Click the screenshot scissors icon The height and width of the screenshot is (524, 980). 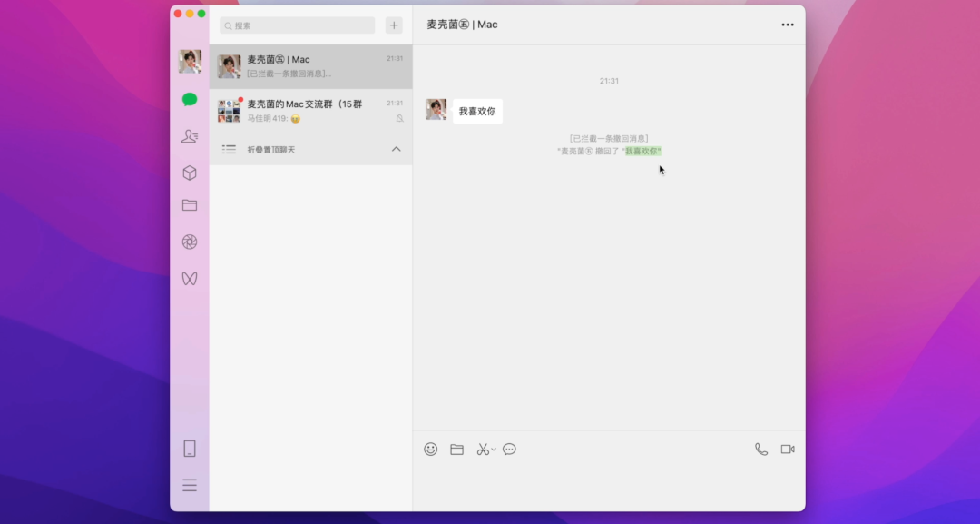[x=483, y=449]
